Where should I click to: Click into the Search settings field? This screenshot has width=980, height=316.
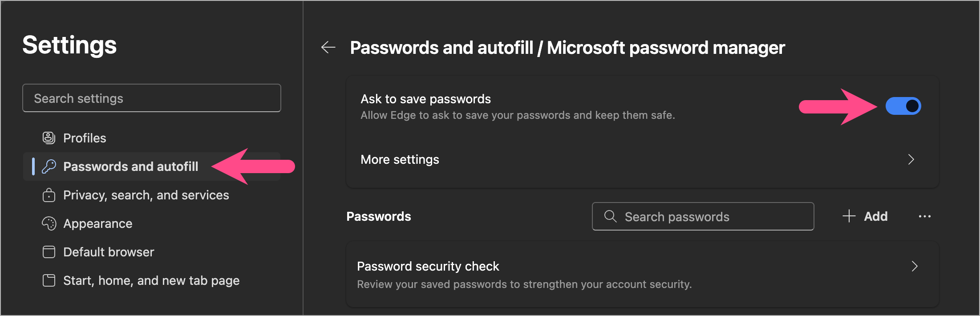(x=152, y=98)
